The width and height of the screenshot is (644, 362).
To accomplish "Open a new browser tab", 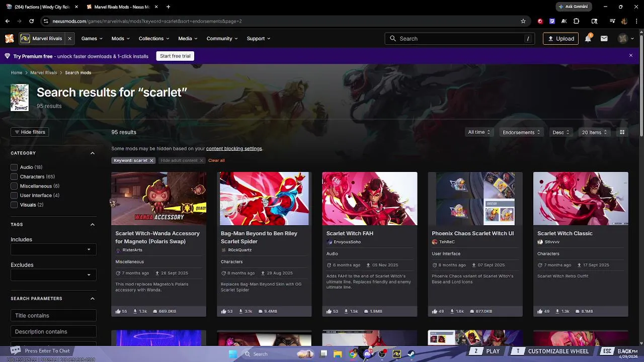I will (168, 7).
